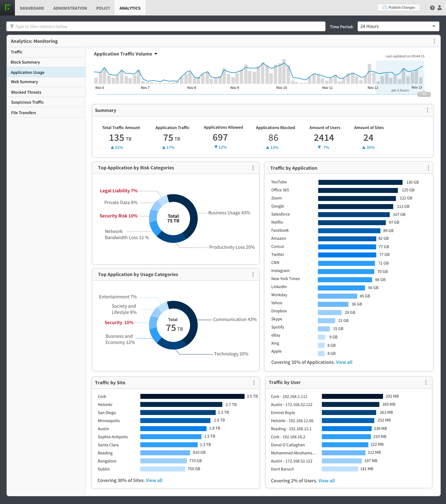This screenshot has height=504, width=446.
Task: Open the user profile icon
Action: point(440,8)
